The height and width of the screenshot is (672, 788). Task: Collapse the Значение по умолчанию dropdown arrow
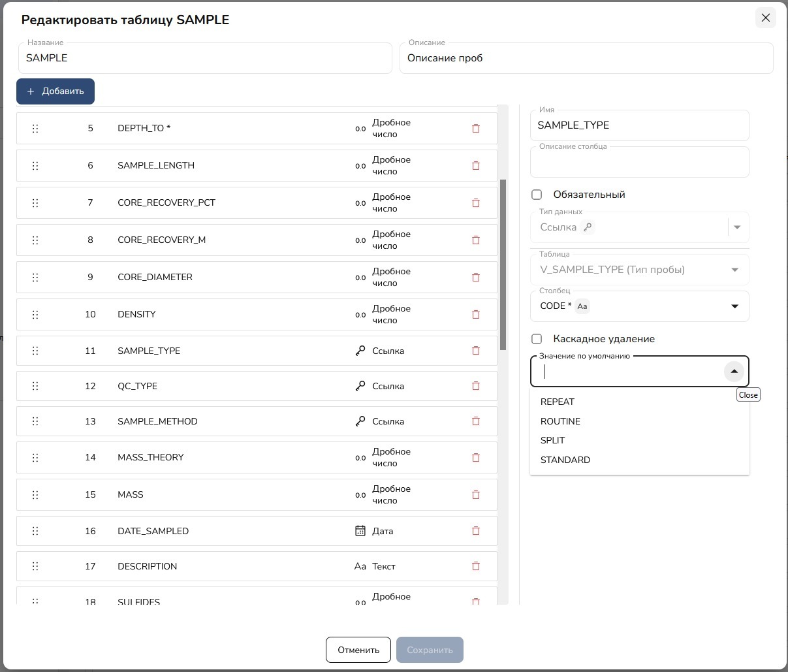point(734,372)
